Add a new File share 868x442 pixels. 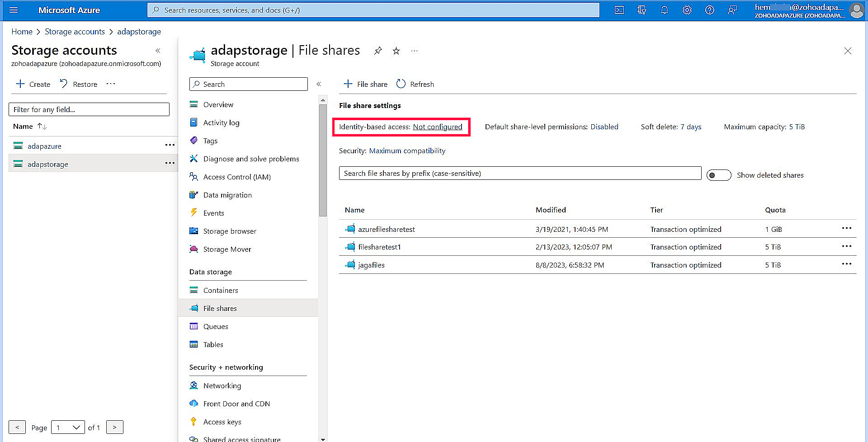(x=366, y=84)
